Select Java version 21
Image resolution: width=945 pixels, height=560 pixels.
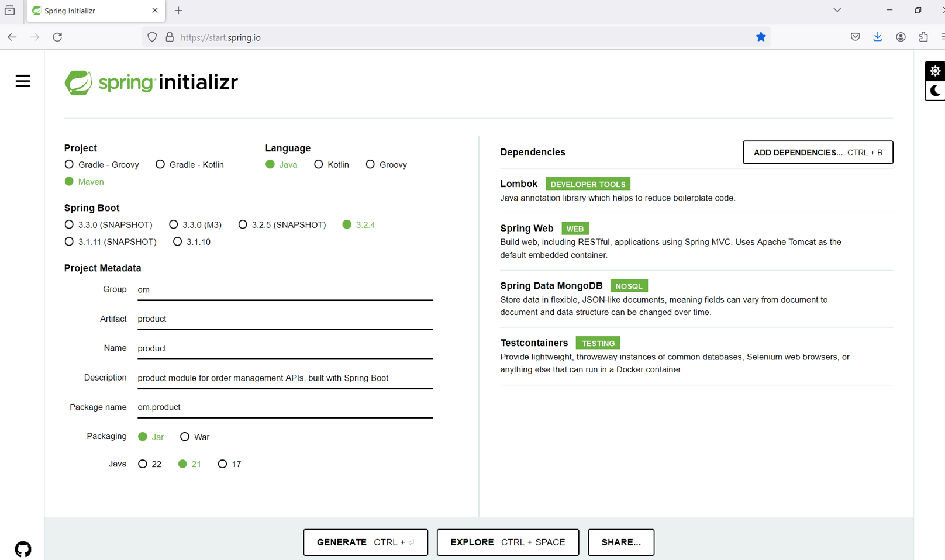coord(189,464)
